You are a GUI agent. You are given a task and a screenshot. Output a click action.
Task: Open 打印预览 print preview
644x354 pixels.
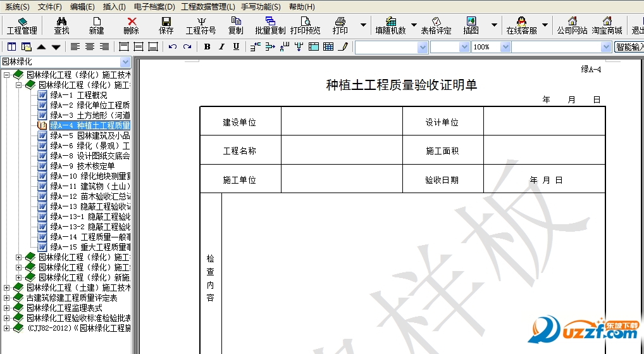tap(305, 25)
